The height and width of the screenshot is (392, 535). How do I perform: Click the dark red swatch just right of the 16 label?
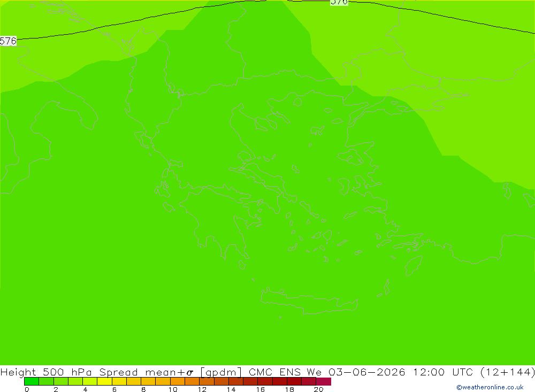pyautogui.click(x=265, y=381)
